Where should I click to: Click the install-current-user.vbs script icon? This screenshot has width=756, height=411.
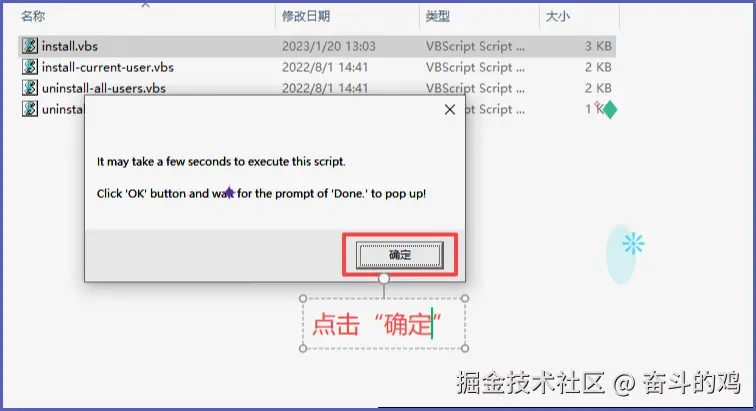[x=29, y=67]
